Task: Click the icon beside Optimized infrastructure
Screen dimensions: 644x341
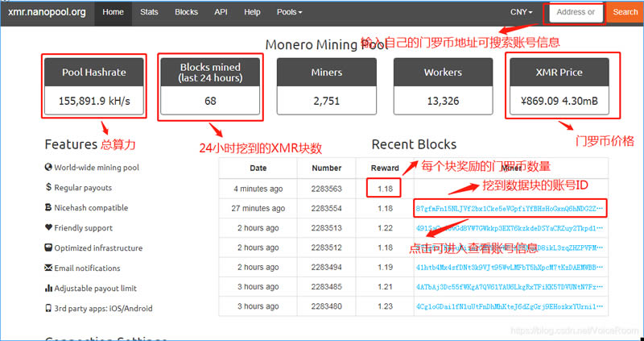Action: [x=48, y=248]
